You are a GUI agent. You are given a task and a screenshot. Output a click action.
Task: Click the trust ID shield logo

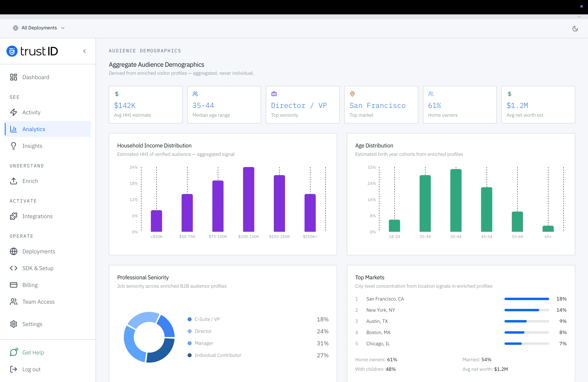12,51
